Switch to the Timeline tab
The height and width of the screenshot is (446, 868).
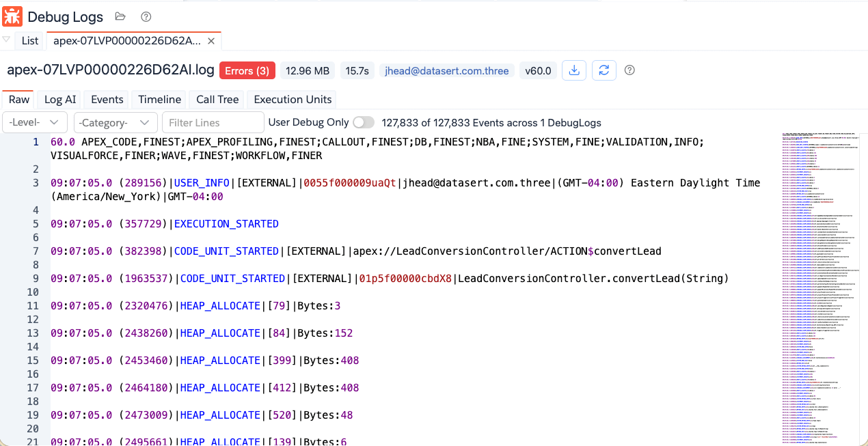click(x=159, y=100)
